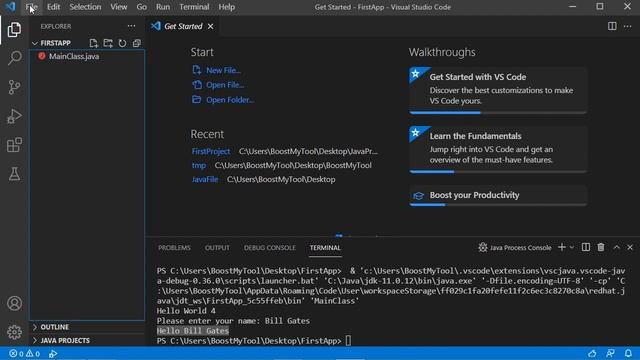640x360 pixels.
Task: Create a new folder in FIRSTAPP
Action: 108,43
